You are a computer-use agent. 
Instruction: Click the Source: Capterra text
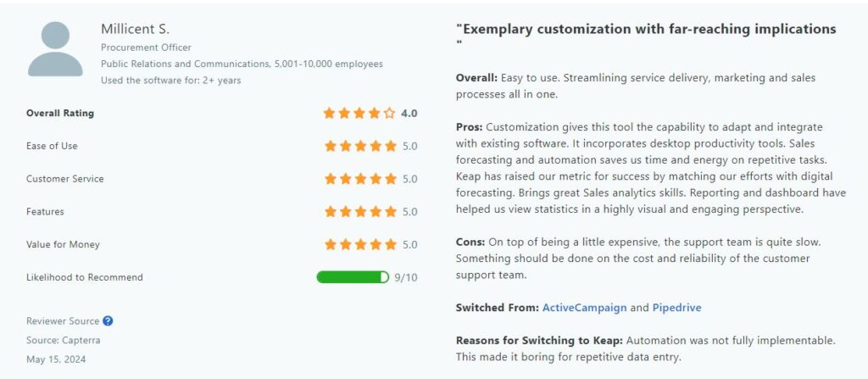[x=63, y=340]
